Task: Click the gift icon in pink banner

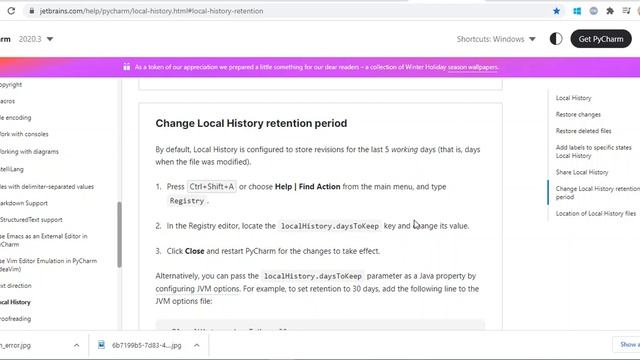Action: [127, 67]
